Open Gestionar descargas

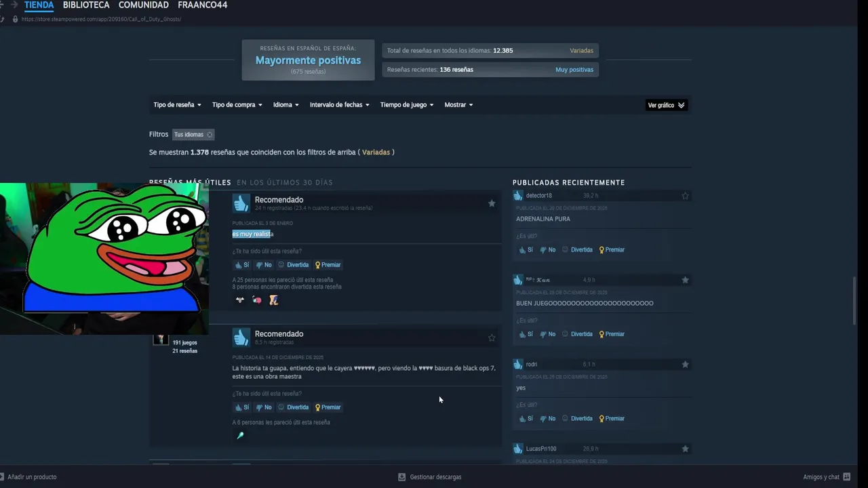[x=429, y=477]
